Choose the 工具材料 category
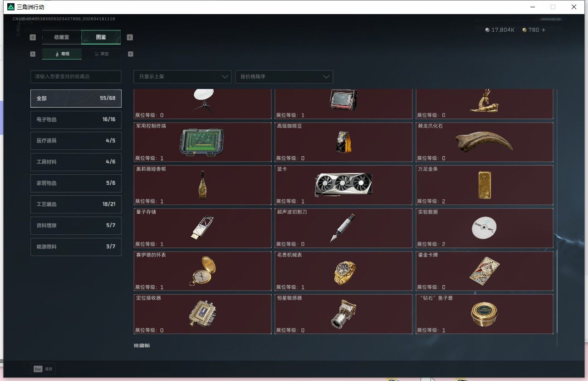Image resolution: width=588 pixels, height=381 pixels. [76, 162]
